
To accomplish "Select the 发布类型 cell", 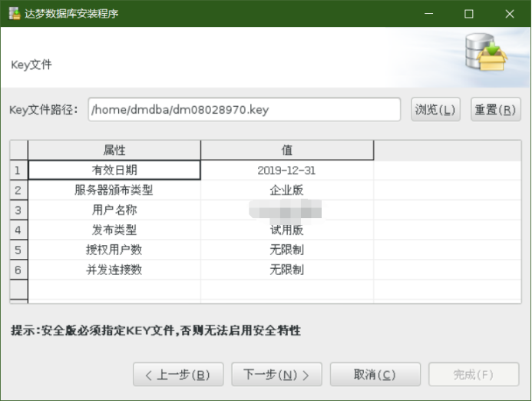I will click(114, 230).
